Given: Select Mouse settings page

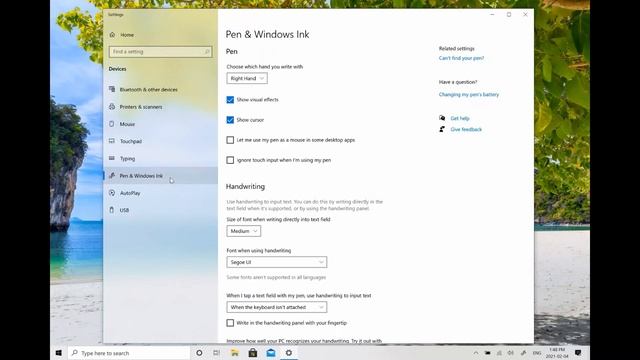Looking at the screenshot, I should 160,124.
